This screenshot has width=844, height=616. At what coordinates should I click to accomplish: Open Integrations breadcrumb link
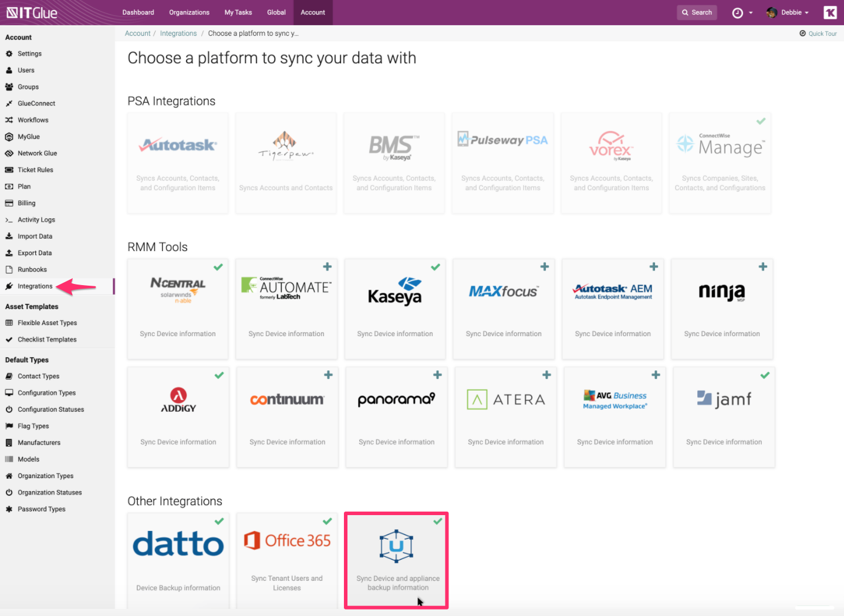[x=178, y=33]
